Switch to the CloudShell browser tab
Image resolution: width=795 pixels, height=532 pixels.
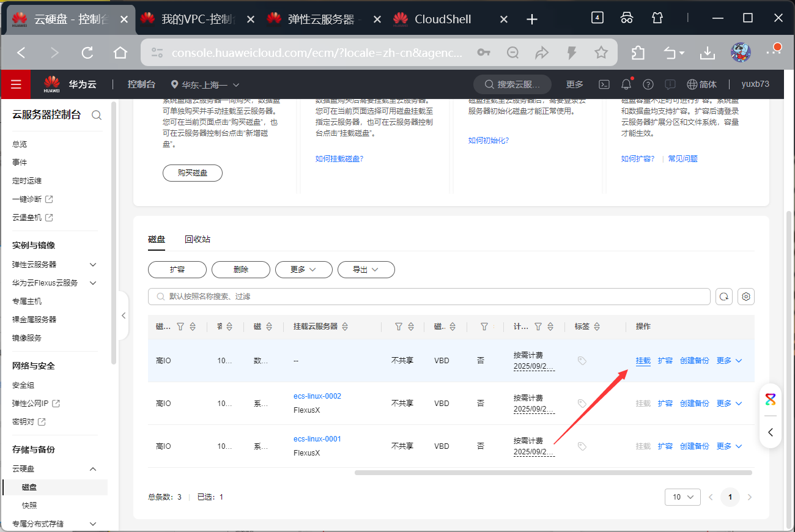click(450, 20)
